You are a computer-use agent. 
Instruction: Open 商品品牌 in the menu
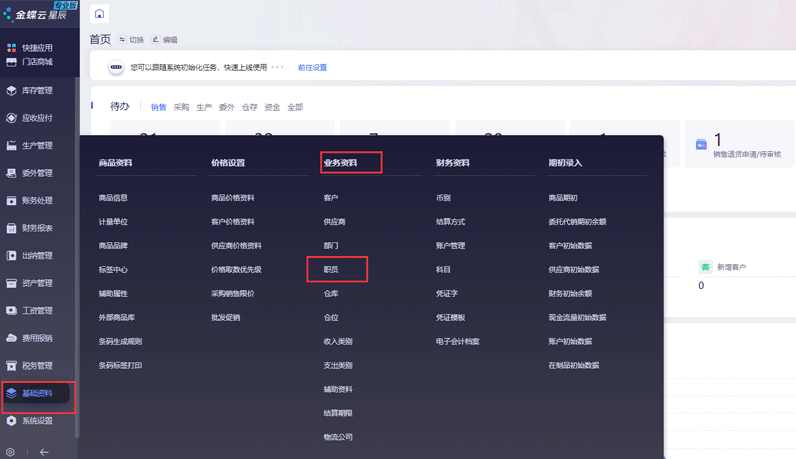coord(113,245)
